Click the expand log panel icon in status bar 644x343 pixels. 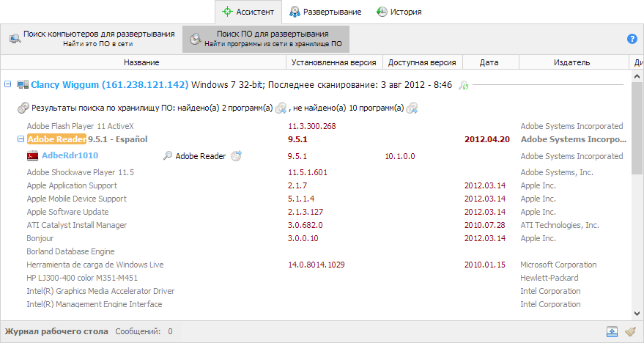(612, 331)
